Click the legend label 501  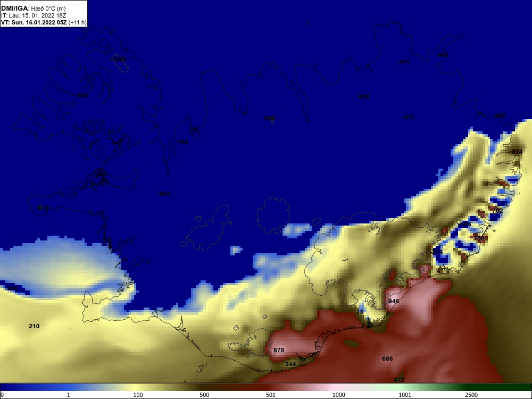tap(270, 395)
